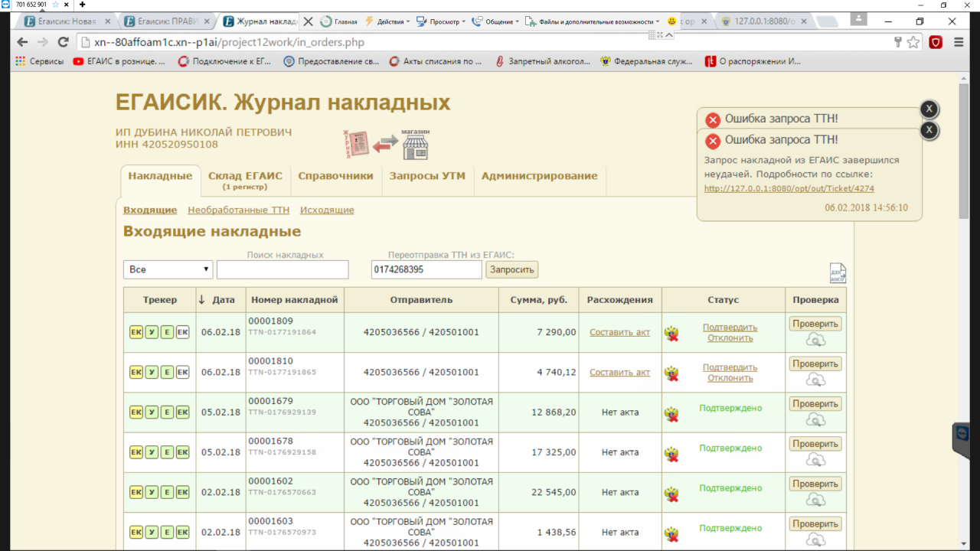Open the Ticket/4274 error details link
Screen dimensions: 980x551
pos(789,188)
